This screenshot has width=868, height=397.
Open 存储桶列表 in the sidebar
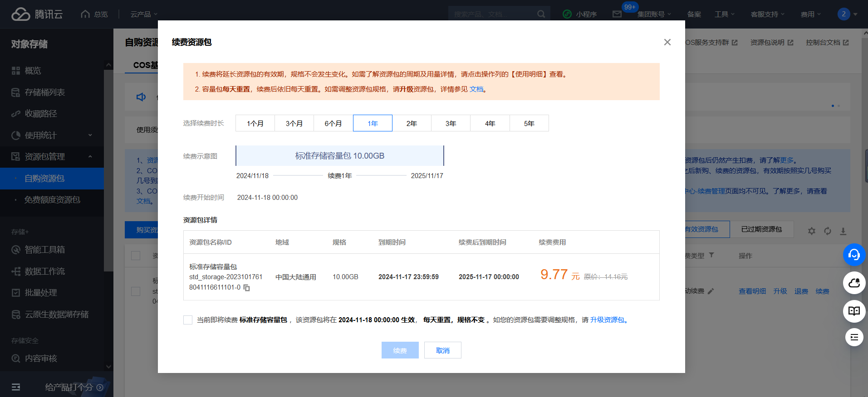44,92
